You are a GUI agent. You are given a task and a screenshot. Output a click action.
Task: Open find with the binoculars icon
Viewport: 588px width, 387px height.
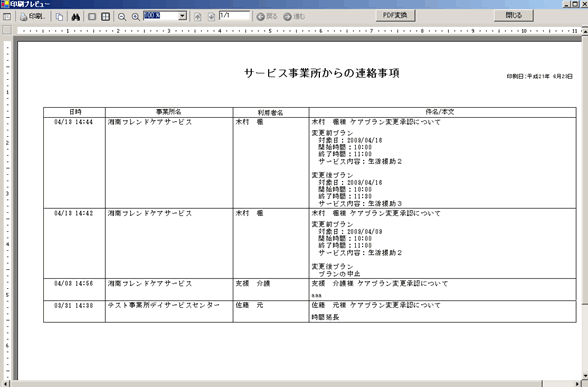tap(76, 17)
